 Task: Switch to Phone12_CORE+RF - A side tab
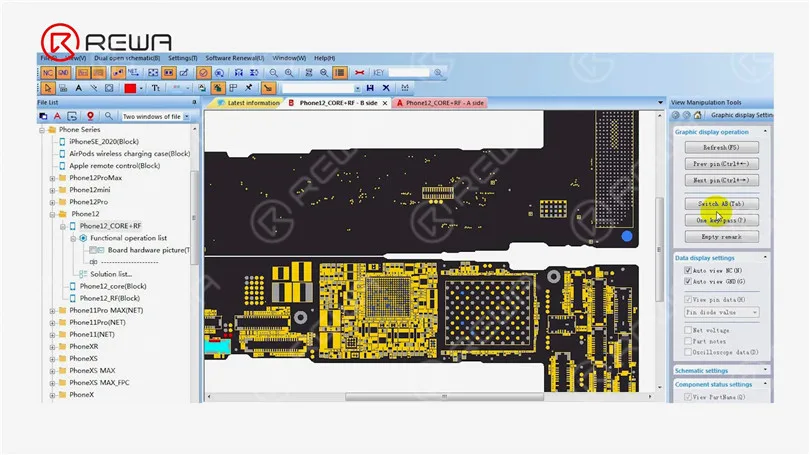click(x=440, y=103)
